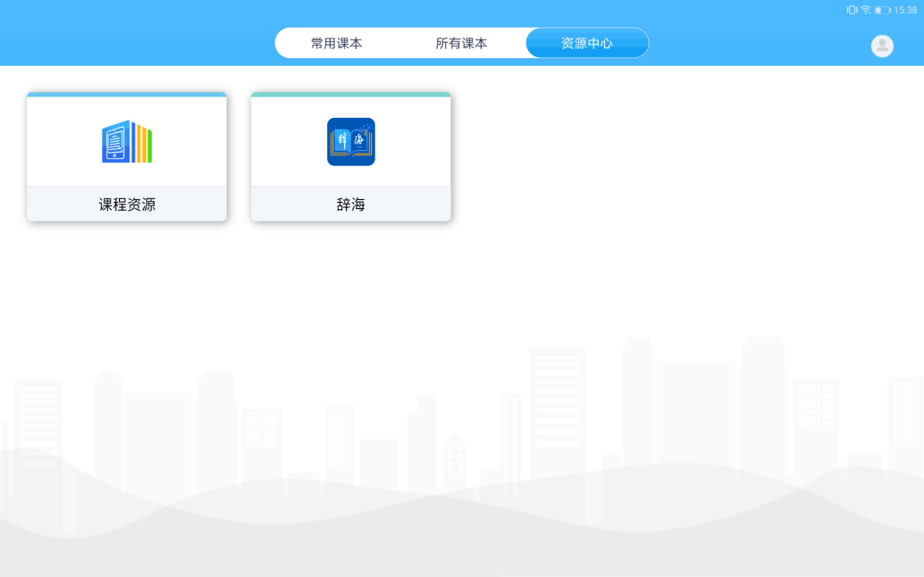The height and width of the screenshot is (577, 924).
Task: Switch to the 常用课本 tab
Action: pos(337,43)
